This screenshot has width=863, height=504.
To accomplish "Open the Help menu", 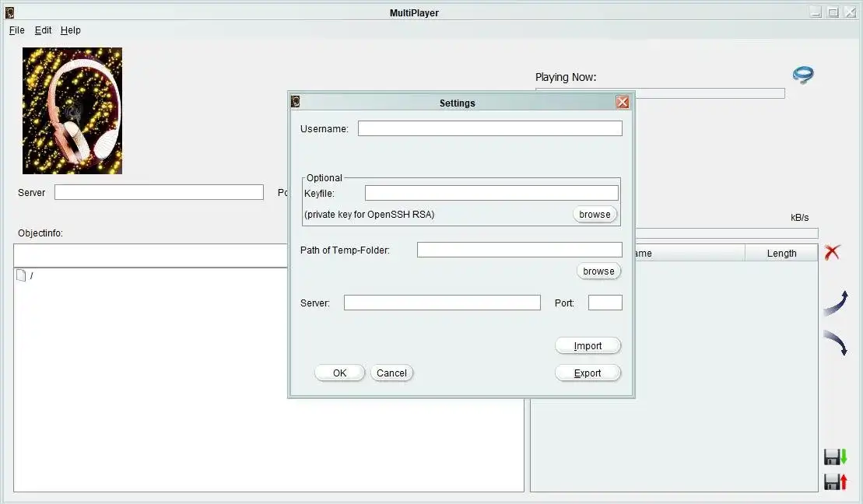I will [71, 30].
